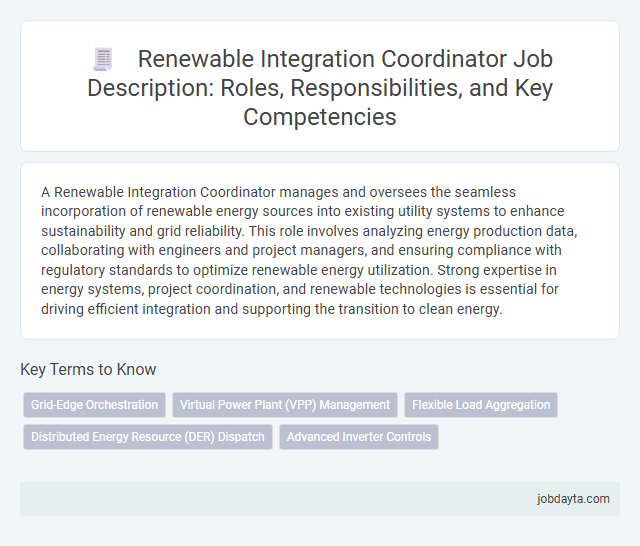This screenshot has height=546, width=640.
Task: Choose the Distributed Energy Resource (DER) Dispatch tag
Action: [148, 437]
